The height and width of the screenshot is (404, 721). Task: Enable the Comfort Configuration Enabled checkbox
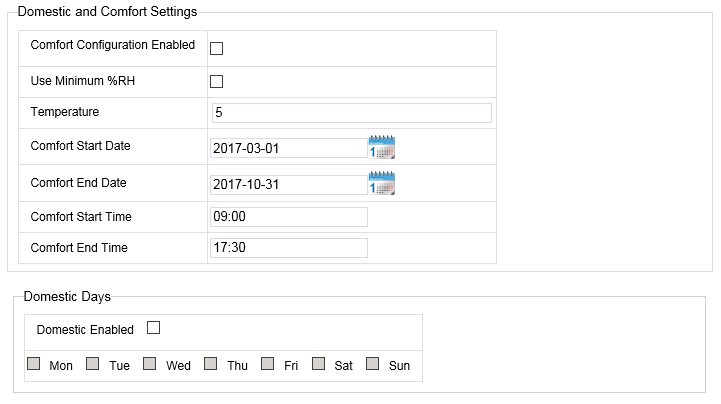pyautogui.click(x=216, y=48)
